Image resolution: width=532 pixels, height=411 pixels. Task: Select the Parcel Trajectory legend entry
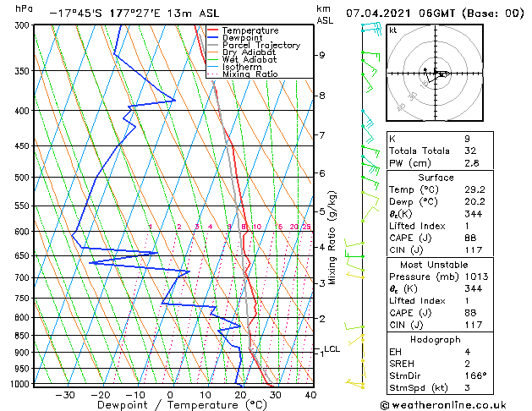coord(254,45)
